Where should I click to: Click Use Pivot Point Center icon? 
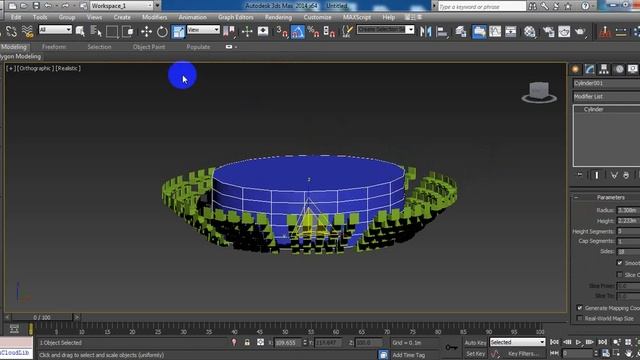click(x=229, y=31)
